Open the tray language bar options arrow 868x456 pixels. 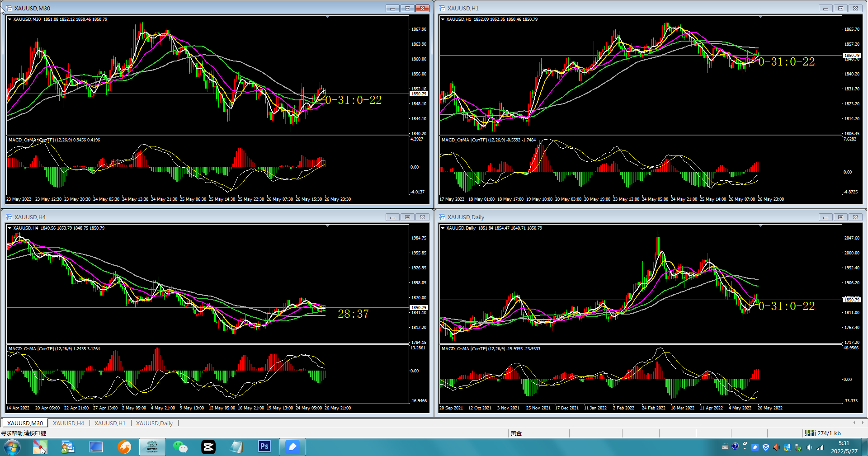(x=745, y=449)
